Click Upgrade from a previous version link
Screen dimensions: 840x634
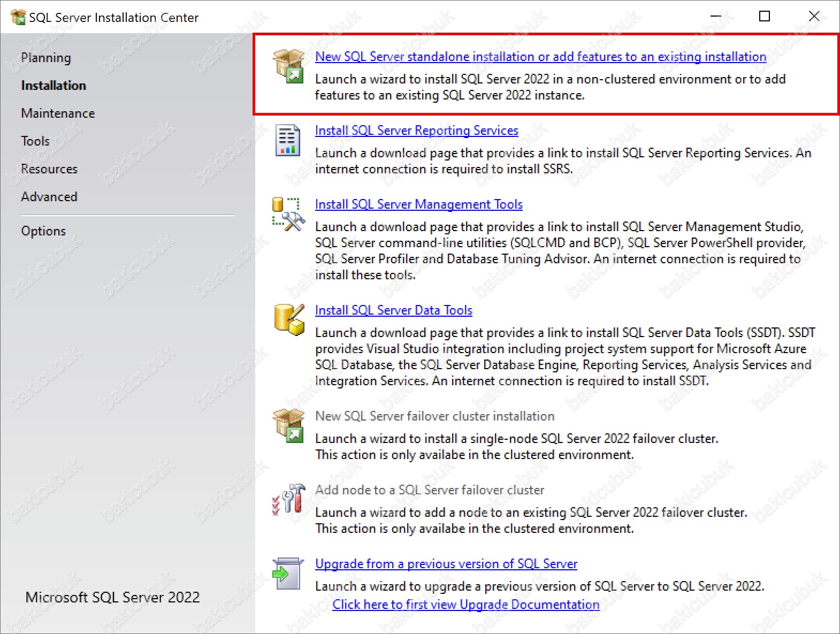coord(446,564)
